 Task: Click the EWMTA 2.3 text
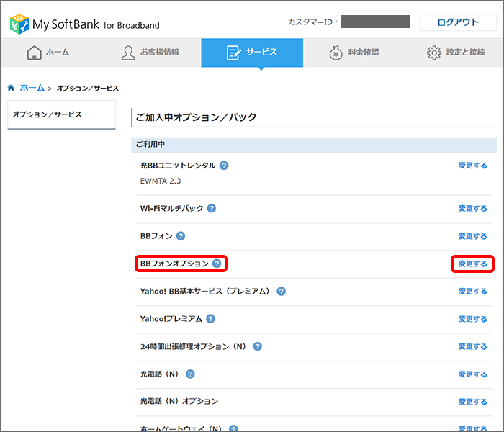tap(161, 181)
